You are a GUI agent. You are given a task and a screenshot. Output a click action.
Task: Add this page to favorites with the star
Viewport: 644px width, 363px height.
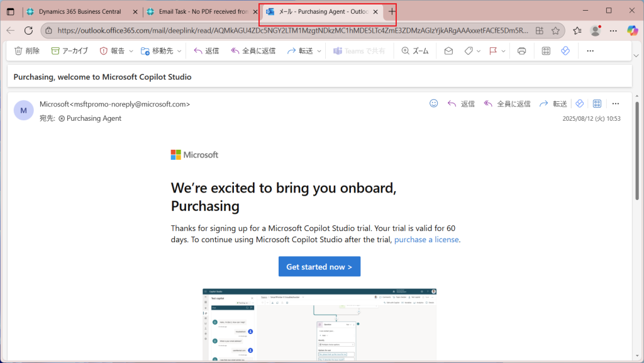pos(556,30)
